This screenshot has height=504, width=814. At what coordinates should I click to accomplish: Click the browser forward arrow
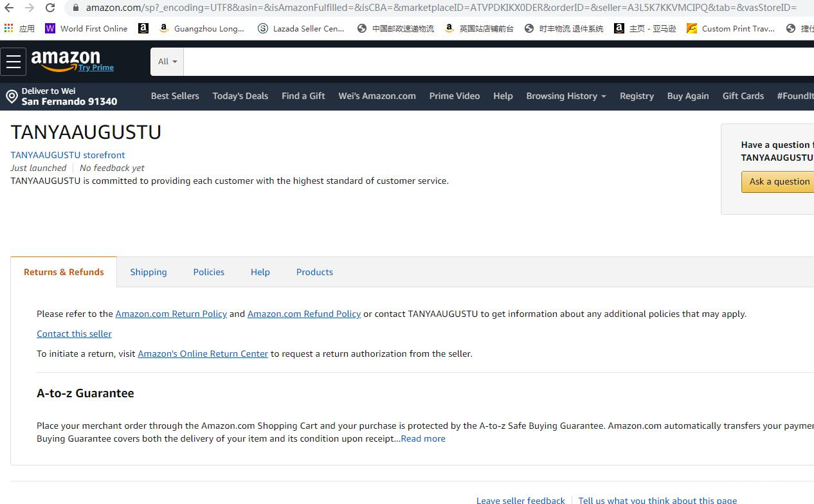tap(30, 8)
